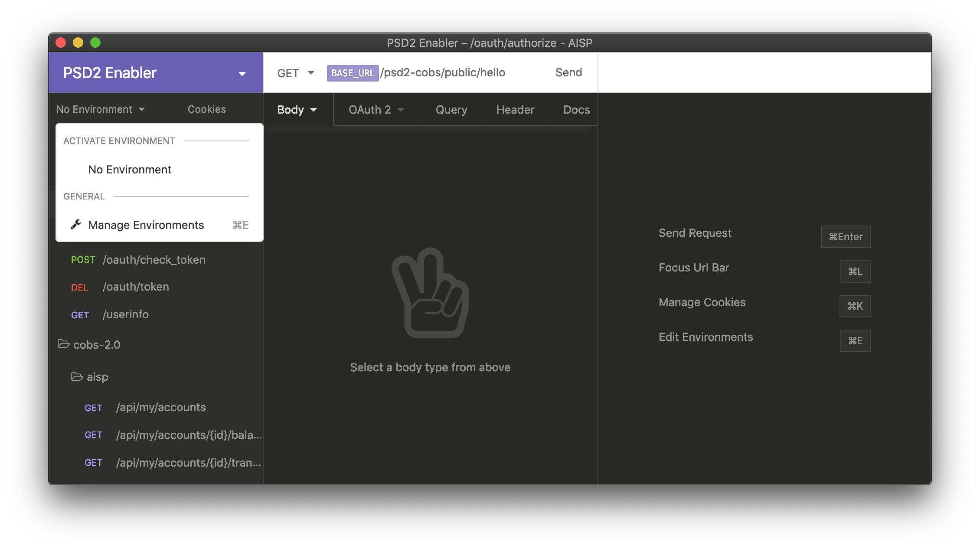Screen dimensions: 980x549
Task: Select the /api/my/accounts/{id}/bala... request
Action: pos(156,435)
